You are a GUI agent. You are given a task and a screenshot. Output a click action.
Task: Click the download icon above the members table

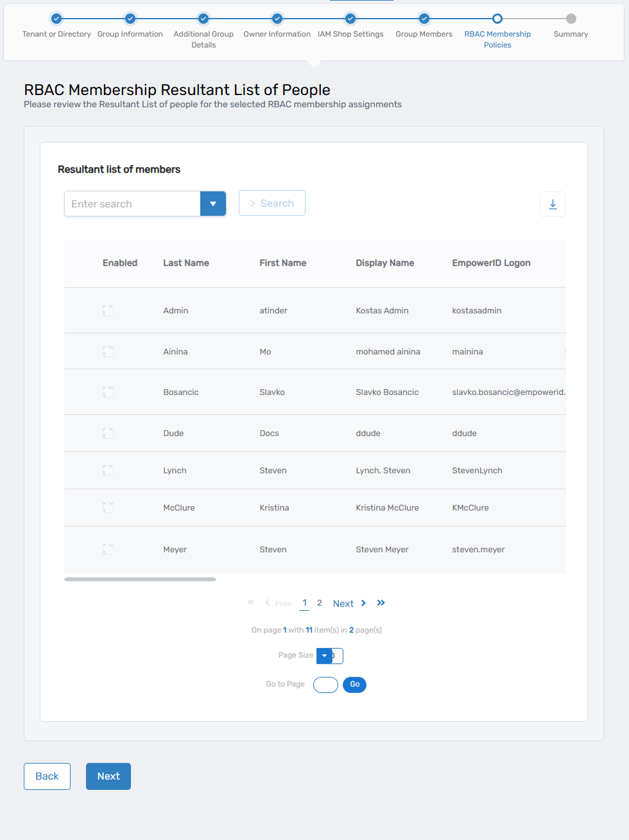553,204
